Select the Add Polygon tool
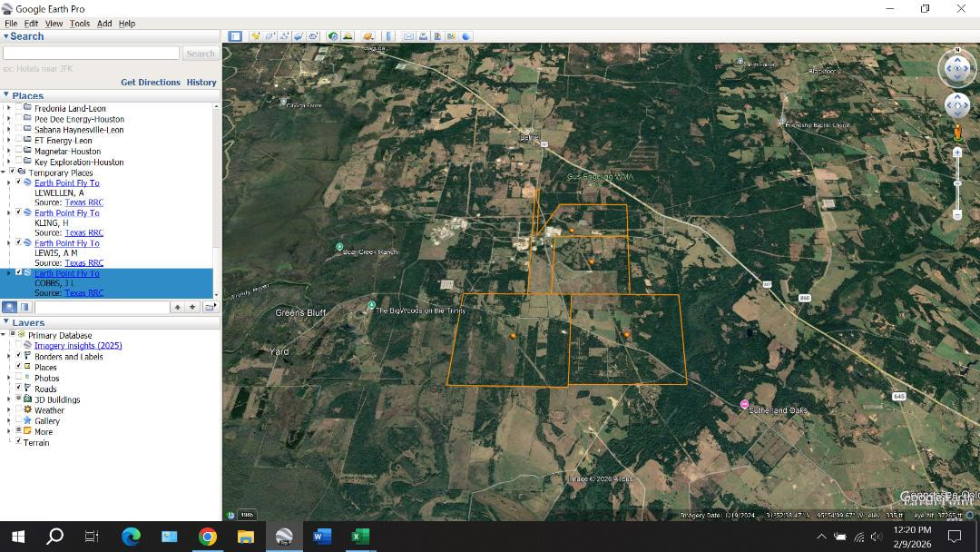The image size is (980, 552). click(x=270, y=36)
